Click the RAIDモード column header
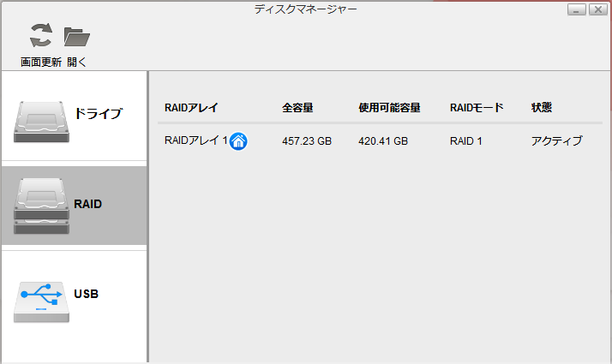Viewport: 612px width, 364px height. pos(477,107)
